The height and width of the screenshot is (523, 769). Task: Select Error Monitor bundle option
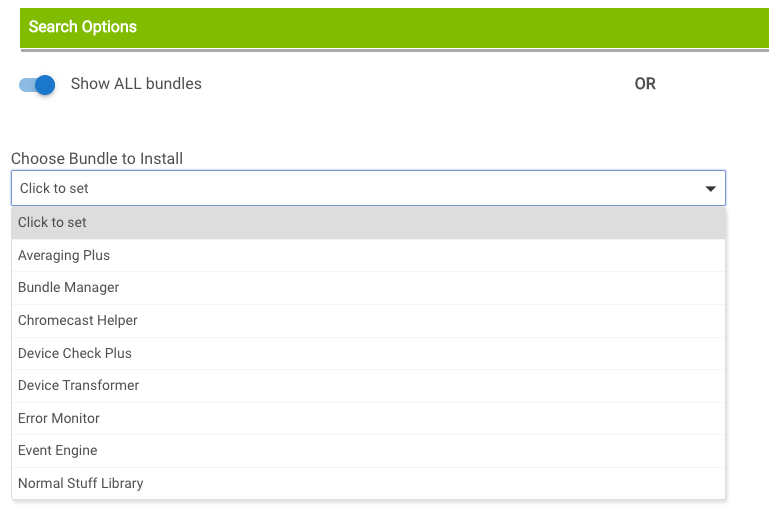[59, 418]
